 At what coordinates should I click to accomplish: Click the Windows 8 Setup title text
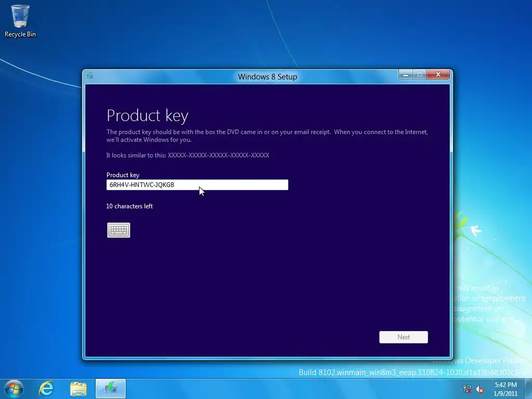(x=268, y=77)
